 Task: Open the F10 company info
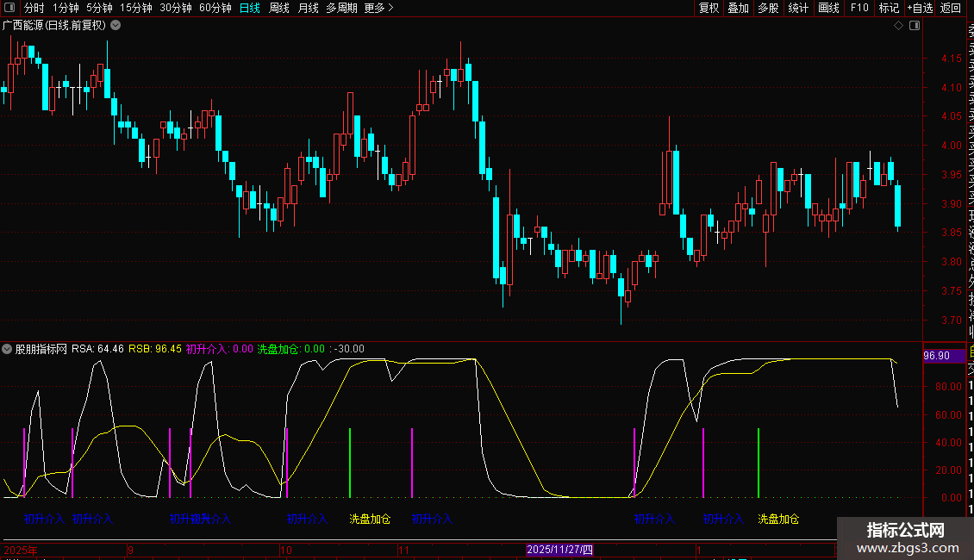point(859,9)
